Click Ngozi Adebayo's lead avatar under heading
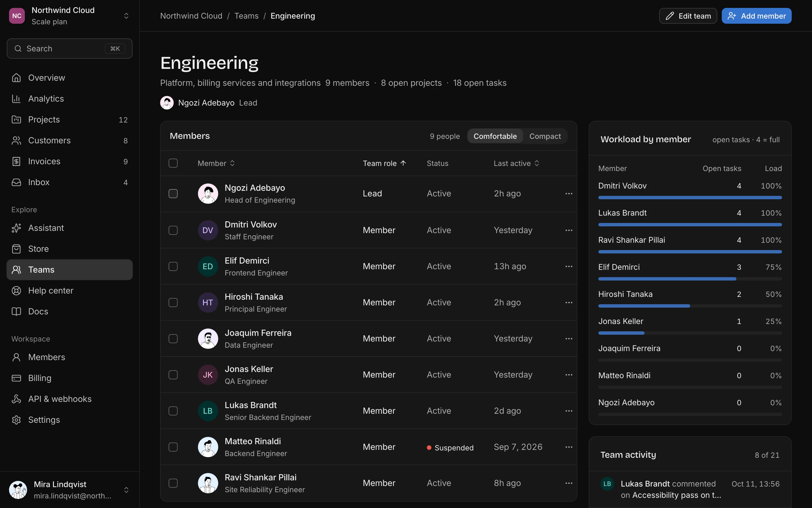 (167, 103)
